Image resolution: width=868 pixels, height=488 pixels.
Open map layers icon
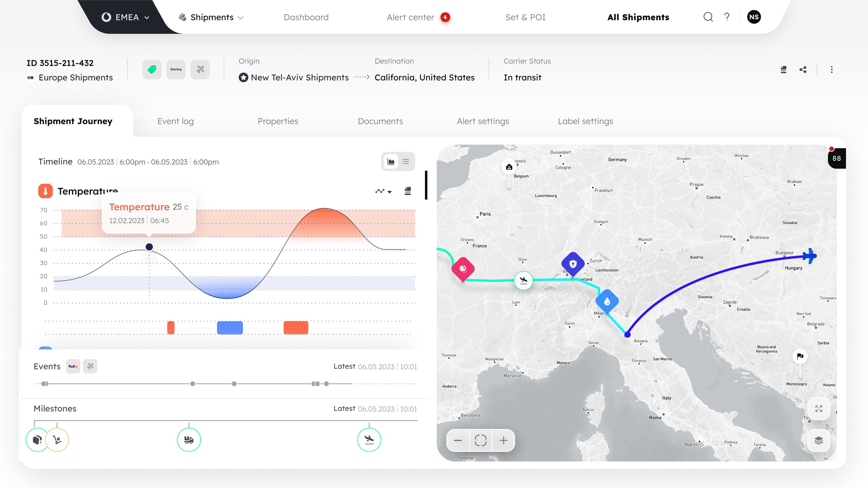pos(819,440)
